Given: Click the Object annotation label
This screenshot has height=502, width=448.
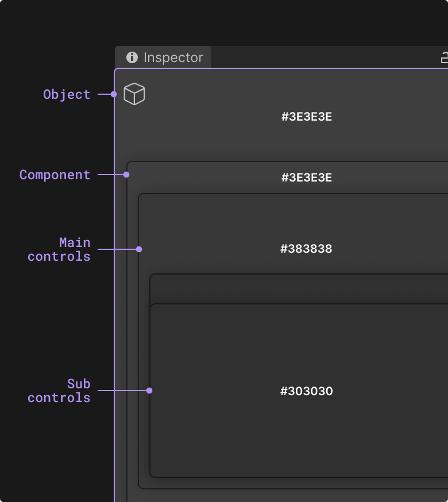Looking at the screenshot, I should [x=66, y=94].
